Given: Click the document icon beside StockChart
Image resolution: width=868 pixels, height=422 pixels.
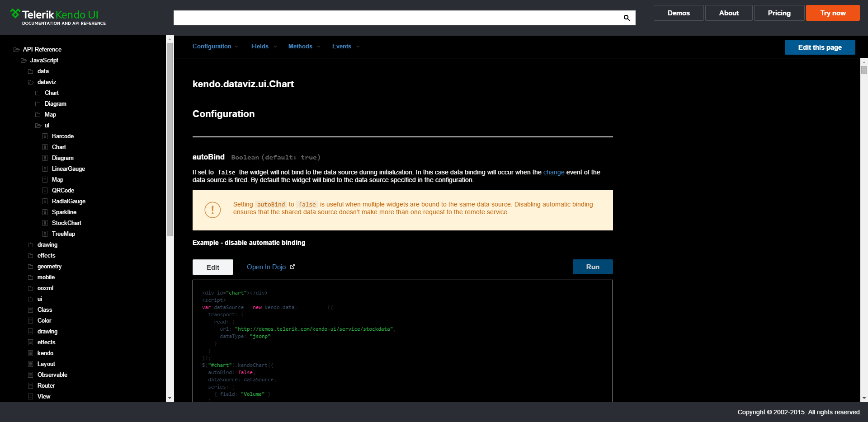Looking at the screenshot, I should (x=45, y=223).
